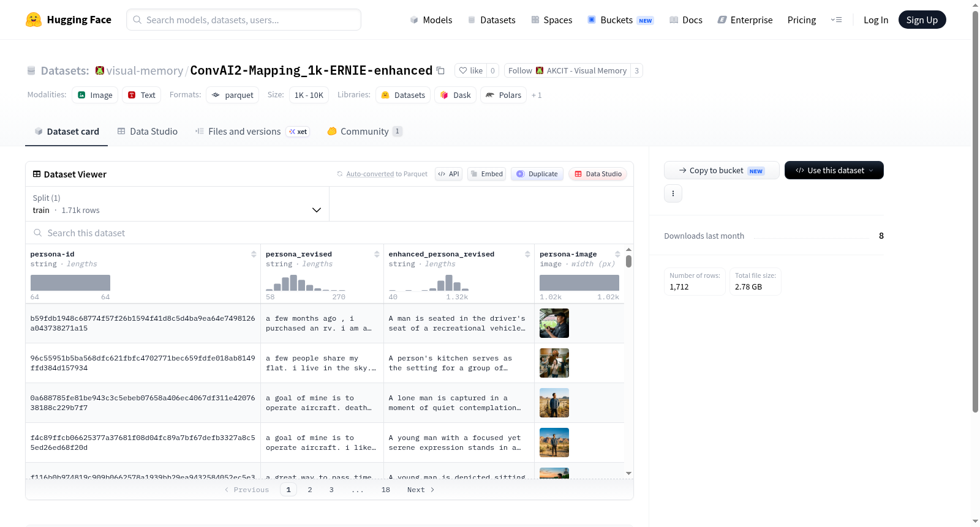This screenshot has height=527, width=980.
Task: Go to page 18 of the dataset
Action: point(386,490)
